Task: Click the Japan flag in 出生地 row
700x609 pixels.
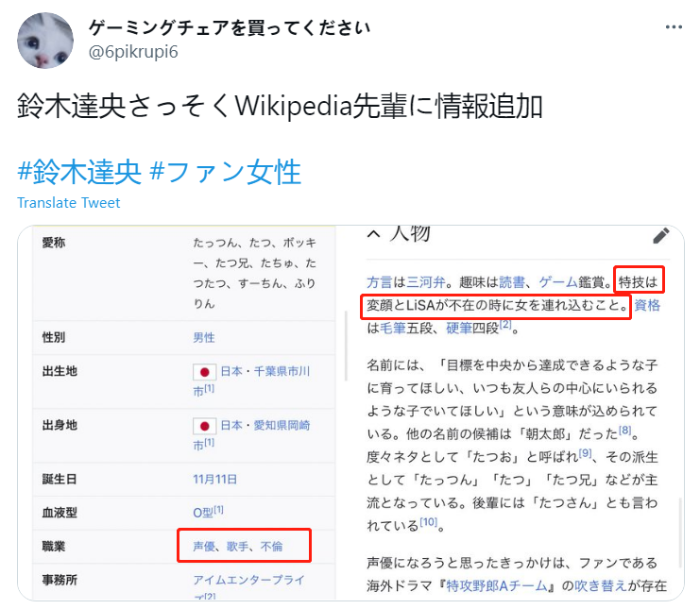Action: (204, 372)
